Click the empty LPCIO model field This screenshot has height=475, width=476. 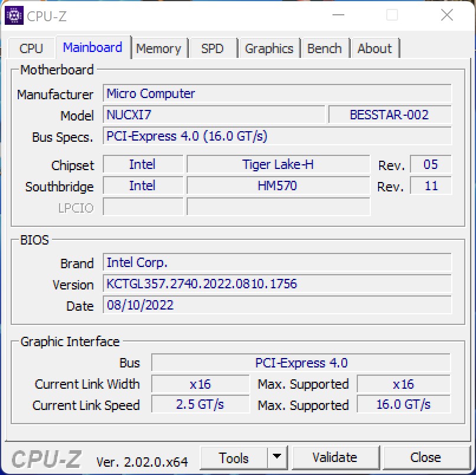coord(278,207)
